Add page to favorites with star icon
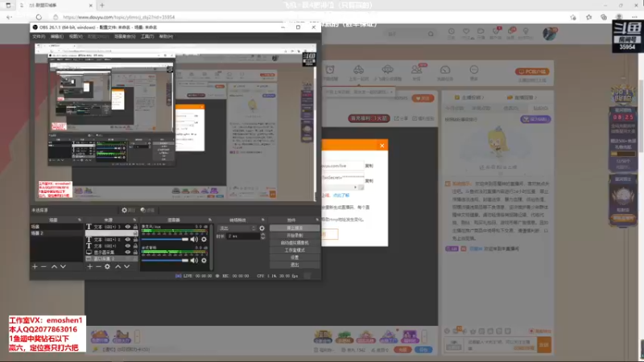The width and height of the screenshot is (644, 362). pos(573,17)
